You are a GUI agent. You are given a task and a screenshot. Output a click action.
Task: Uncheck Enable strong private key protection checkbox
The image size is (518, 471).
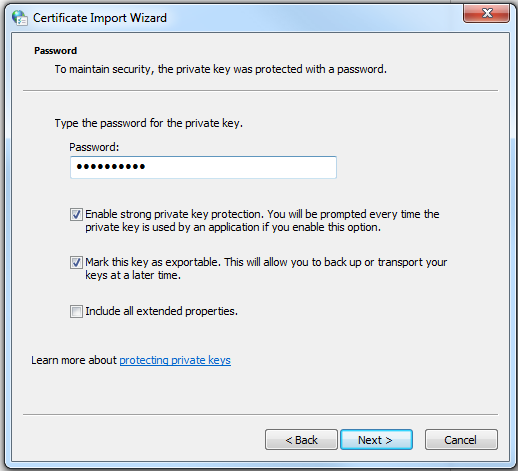coord(76,214)
